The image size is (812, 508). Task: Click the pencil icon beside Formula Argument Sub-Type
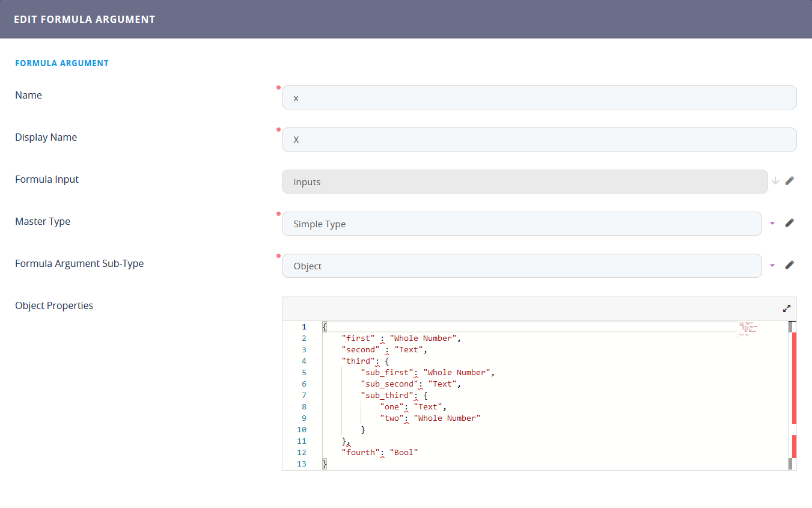[790, 265]
